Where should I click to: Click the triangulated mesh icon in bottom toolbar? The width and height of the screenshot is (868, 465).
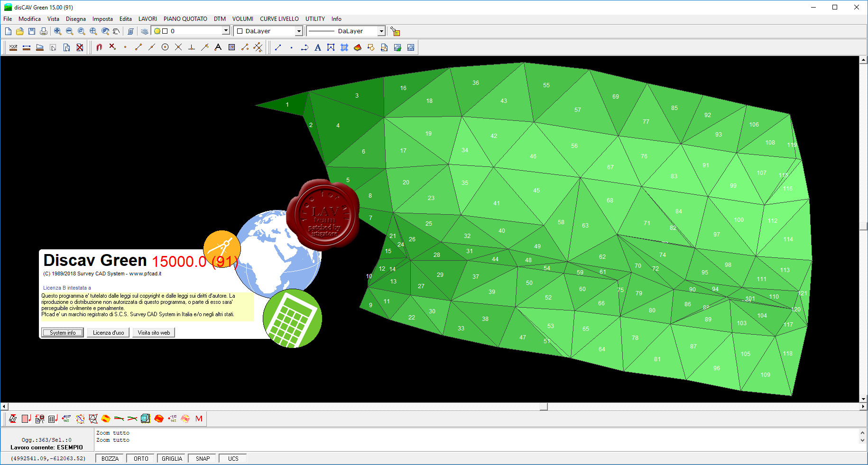(93, 419)
